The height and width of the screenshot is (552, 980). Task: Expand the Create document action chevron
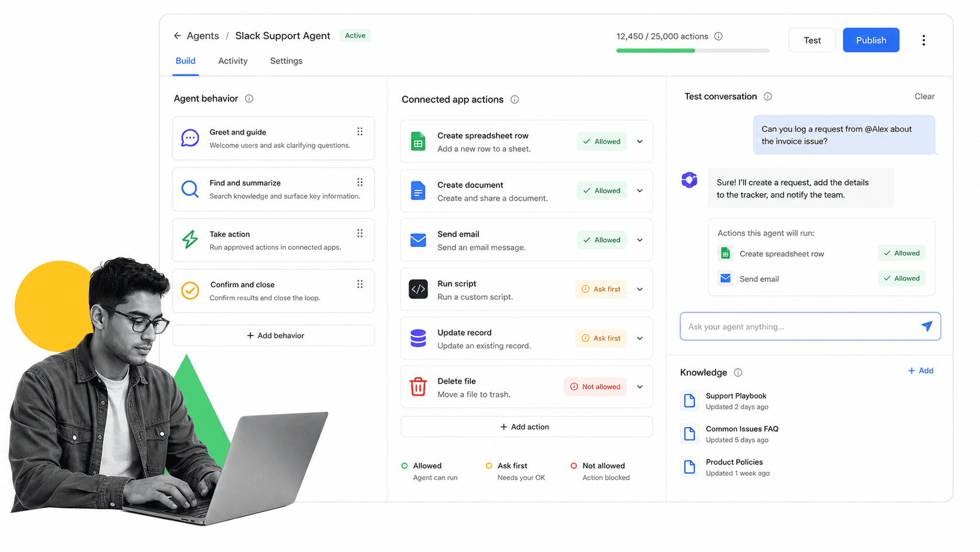(x=640, y=191)
